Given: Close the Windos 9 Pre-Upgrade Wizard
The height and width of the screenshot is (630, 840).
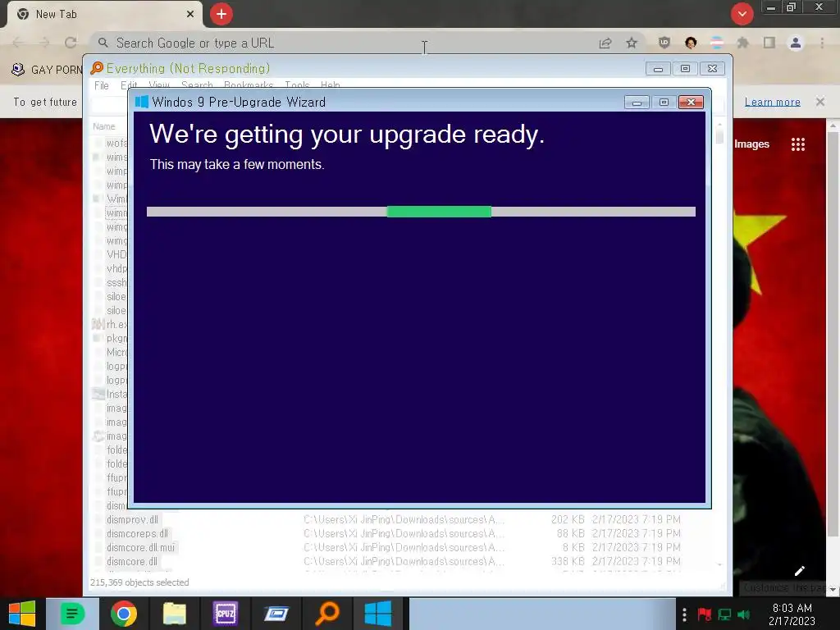Looking at the screenshot, I should tap(691, 103).
